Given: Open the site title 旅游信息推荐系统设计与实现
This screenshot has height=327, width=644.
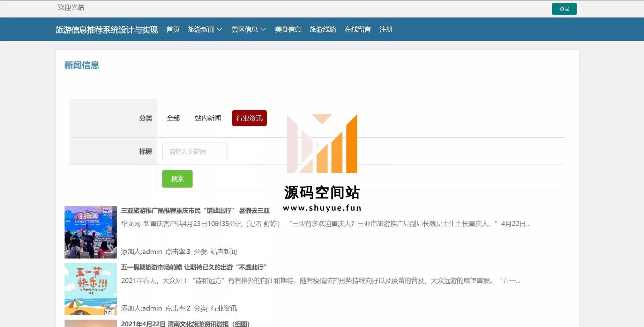Looking at the screenshot, I should coord(107,30).
